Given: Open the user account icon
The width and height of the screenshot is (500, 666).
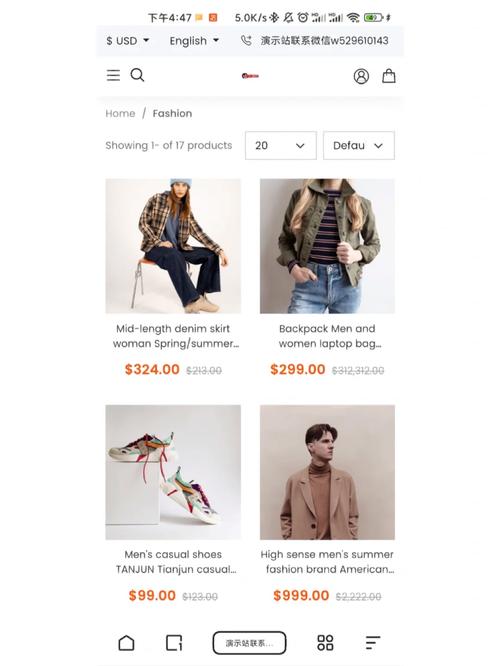Looking at the screenshot, I should click(x=361, y=76).
